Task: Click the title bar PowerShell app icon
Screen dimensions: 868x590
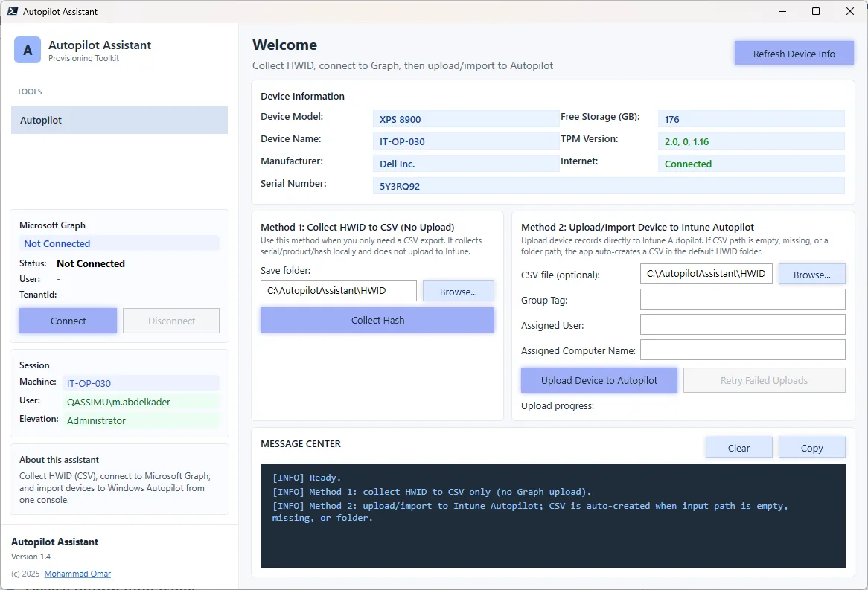Action: coord(12,11)
